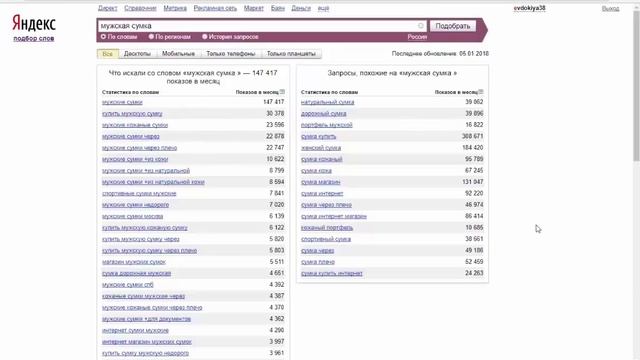This screenshot has height=360, width=640.
Task: Open query 'мужские сумки недорого'
Action: 135,205
